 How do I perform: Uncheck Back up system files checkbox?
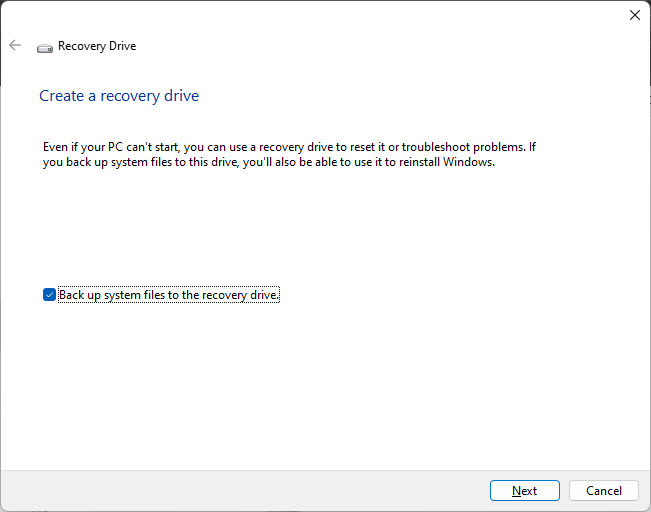[x=49, y=294]
